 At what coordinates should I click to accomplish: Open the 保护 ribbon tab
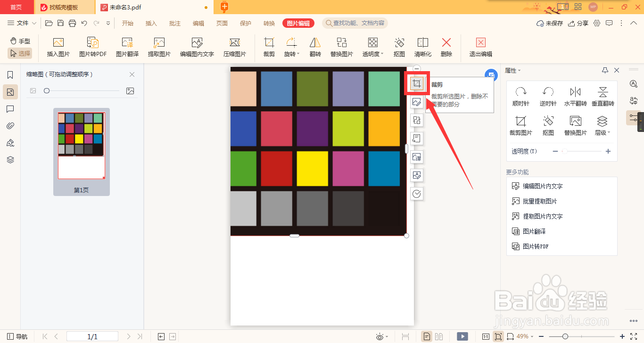(246, 24)
